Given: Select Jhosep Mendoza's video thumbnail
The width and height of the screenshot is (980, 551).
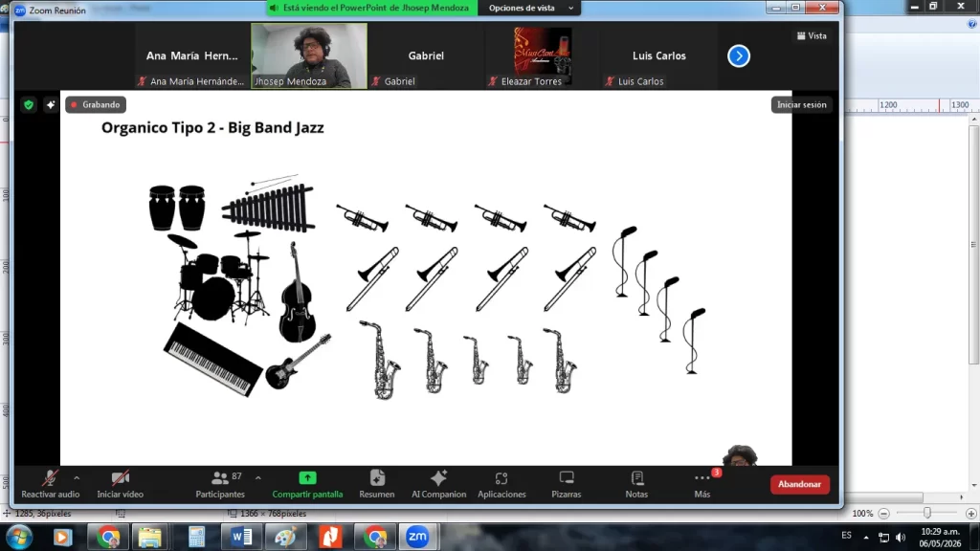Looking at the screenshot, I should [x=309, y=55].
